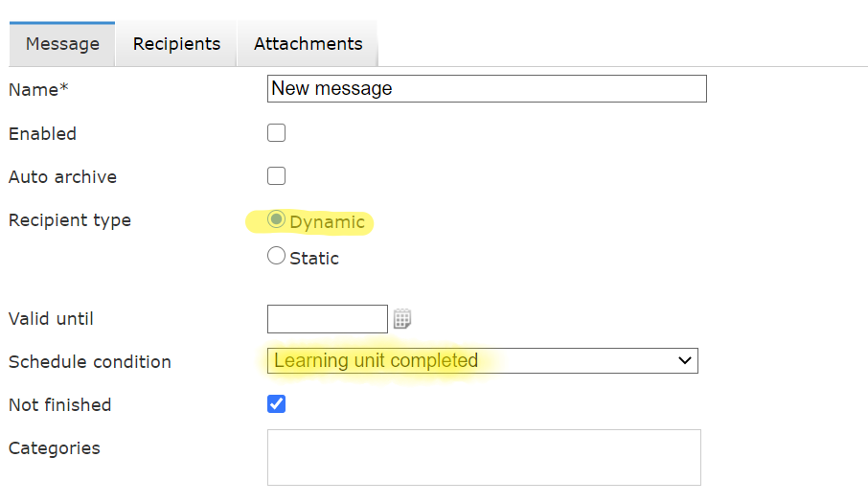Click the 'Schedule condition' field label

90,362
